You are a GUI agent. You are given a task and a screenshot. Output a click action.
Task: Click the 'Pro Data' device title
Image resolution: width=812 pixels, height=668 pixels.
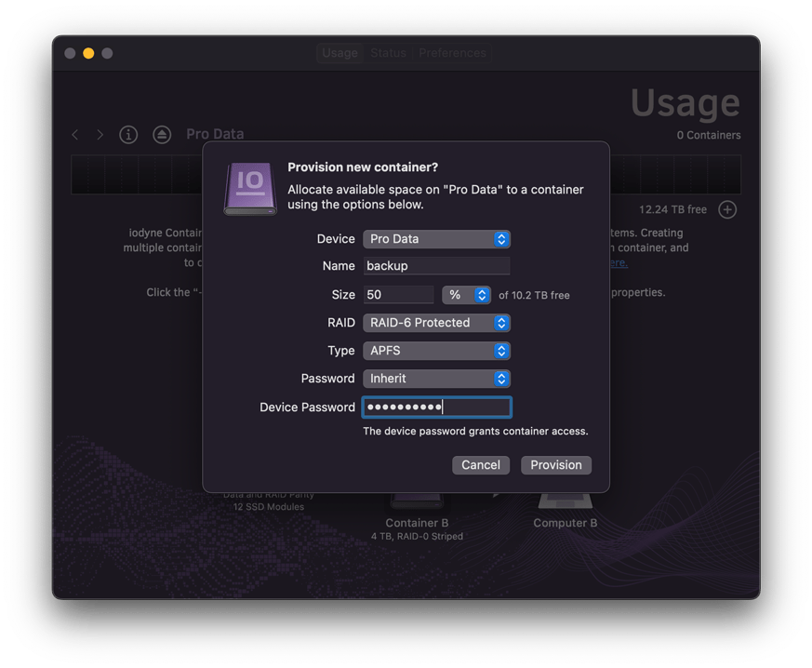(215, 134)
